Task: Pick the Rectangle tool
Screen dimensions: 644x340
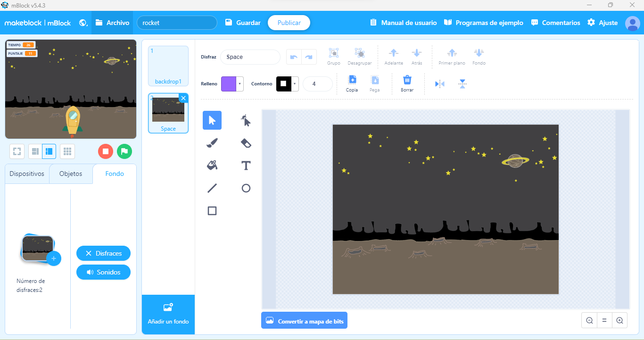Action: click(212, 211)
